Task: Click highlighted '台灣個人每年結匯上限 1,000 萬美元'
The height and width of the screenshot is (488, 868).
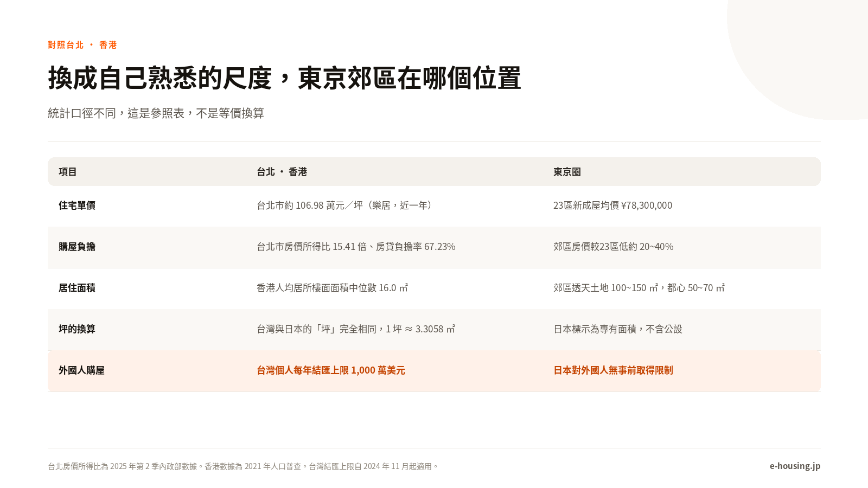Action: coord(331,370)
